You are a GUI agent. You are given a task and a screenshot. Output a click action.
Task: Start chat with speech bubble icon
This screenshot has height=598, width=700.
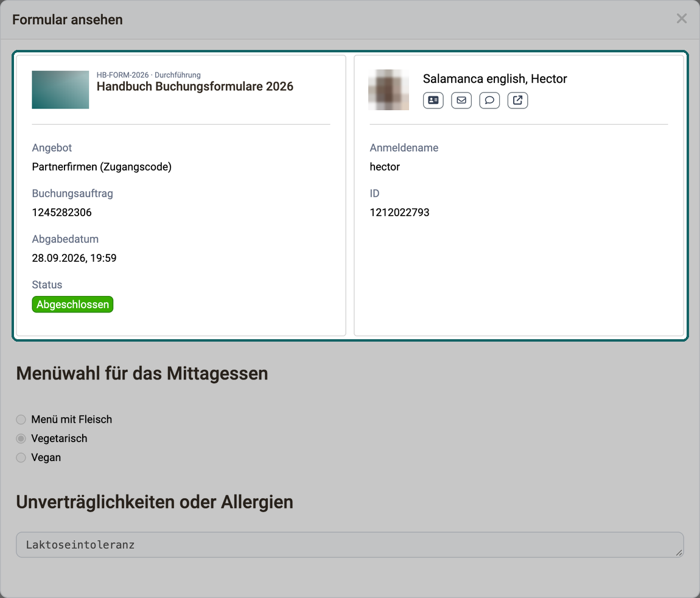[489, 100]
